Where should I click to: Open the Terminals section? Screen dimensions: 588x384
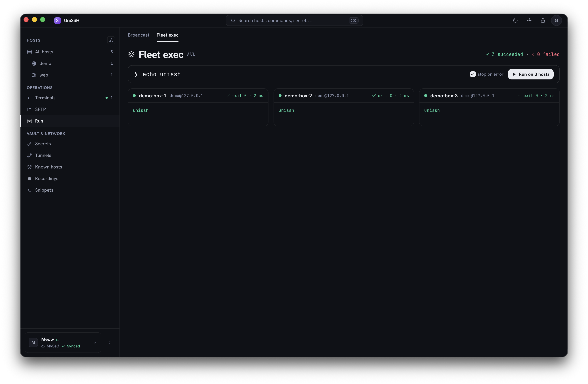coord(70,98)
